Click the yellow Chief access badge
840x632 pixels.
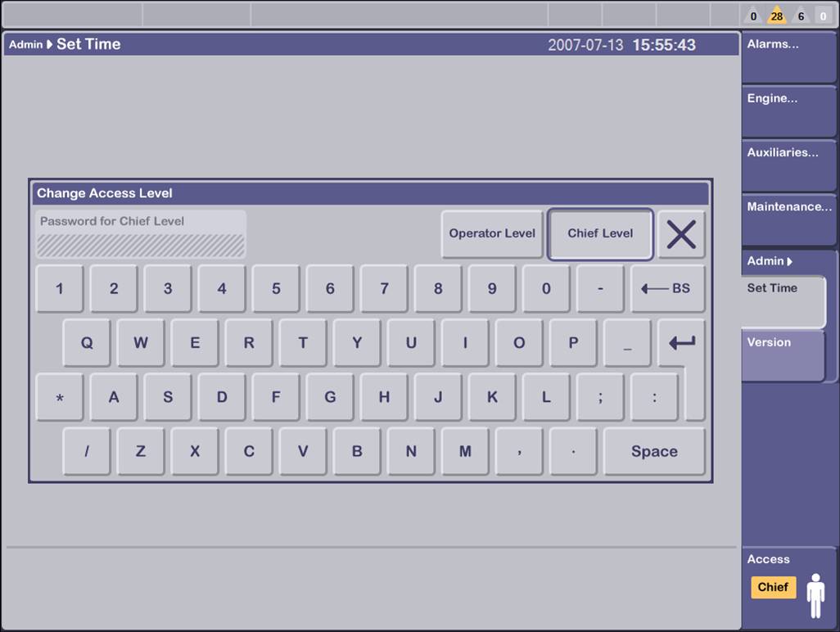pos(773,587)
